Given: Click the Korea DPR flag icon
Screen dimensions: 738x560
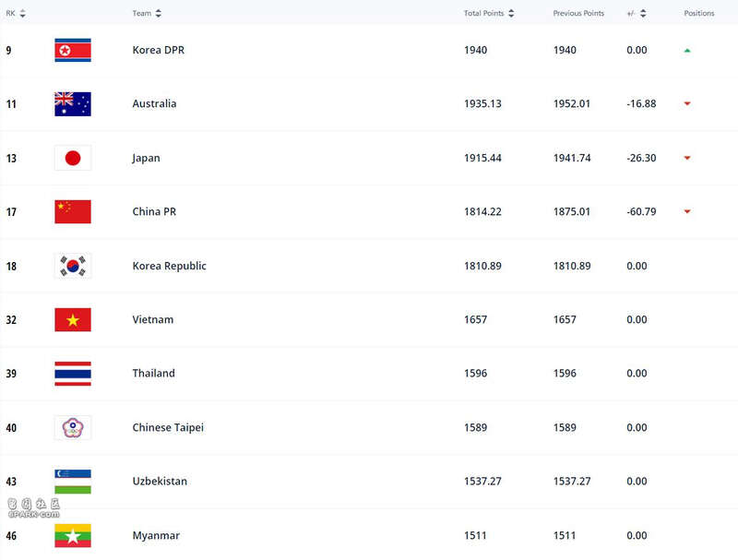Looking at the screenshot, I should (73, 50).
